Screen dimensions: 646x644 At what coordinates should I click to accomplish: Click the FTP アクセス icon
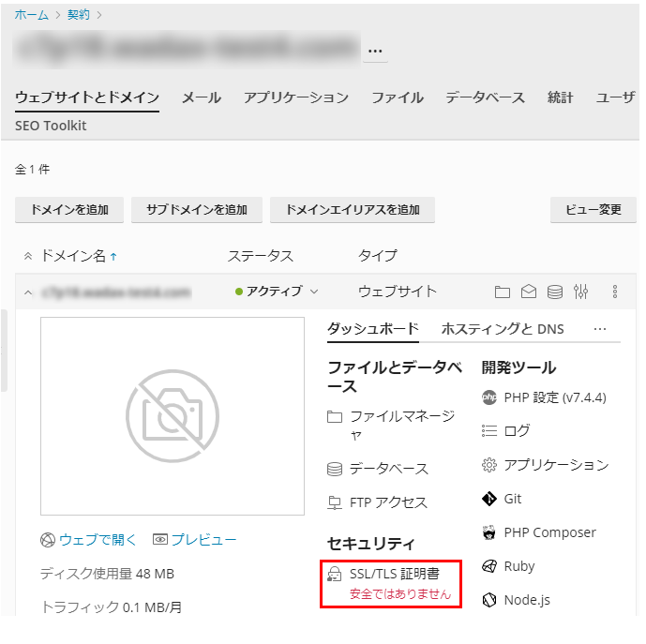(335, 502)
